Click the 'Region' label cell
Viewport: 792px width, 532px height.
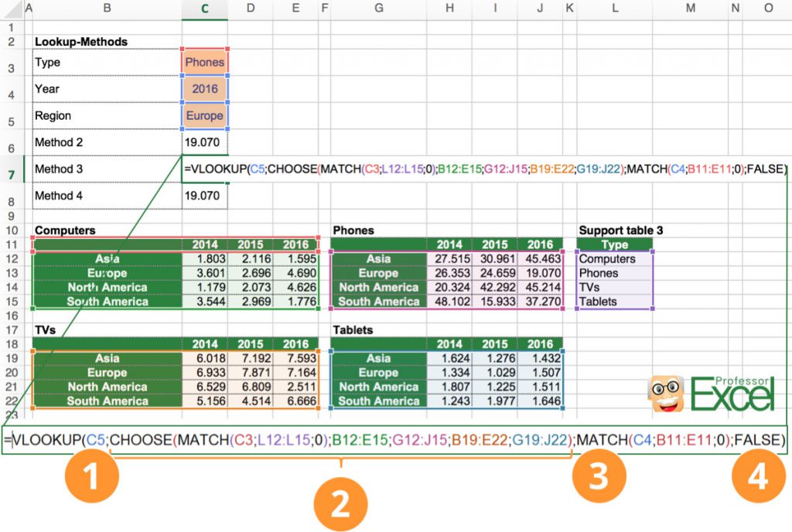(x=107, y=115)
